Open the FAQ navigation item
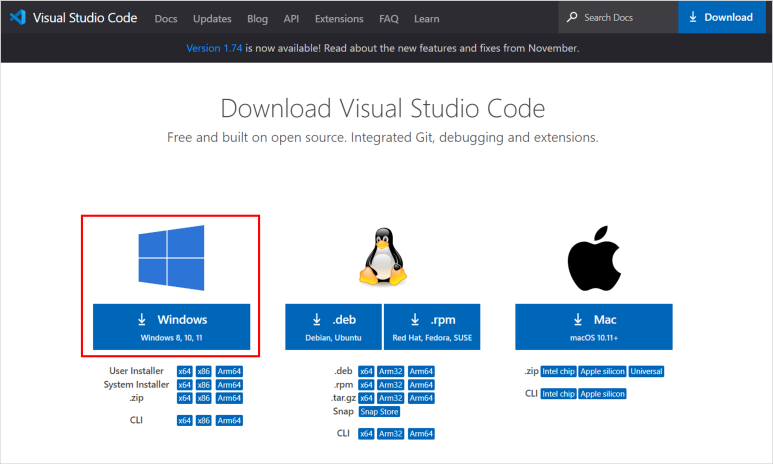 [x=388, y=19]
